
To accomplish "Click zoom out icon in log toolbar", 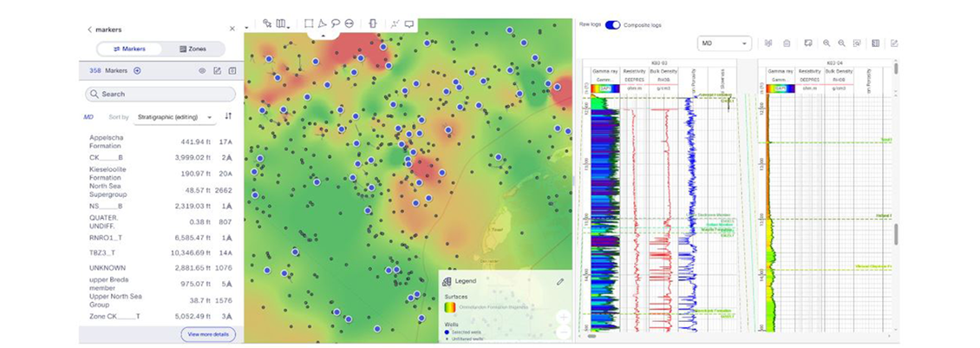I will pos(841,43).
